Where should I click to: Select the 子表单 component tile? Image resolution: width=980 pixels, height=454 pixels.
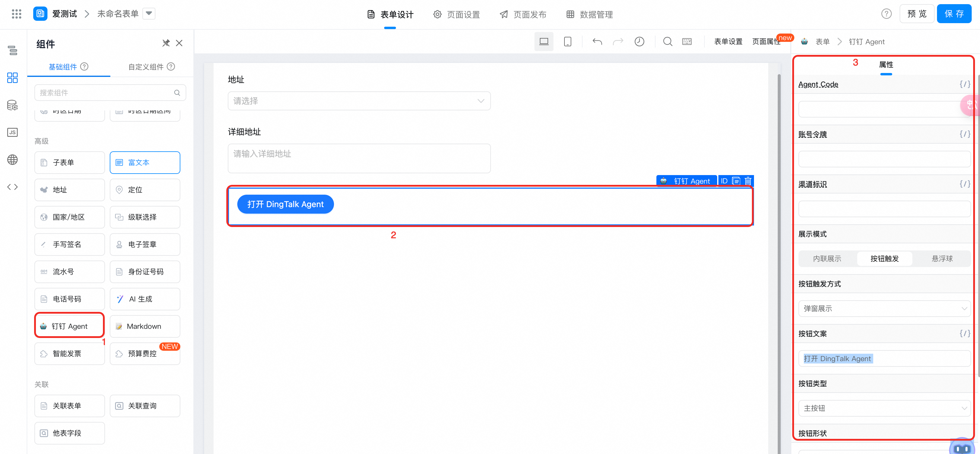70,163
